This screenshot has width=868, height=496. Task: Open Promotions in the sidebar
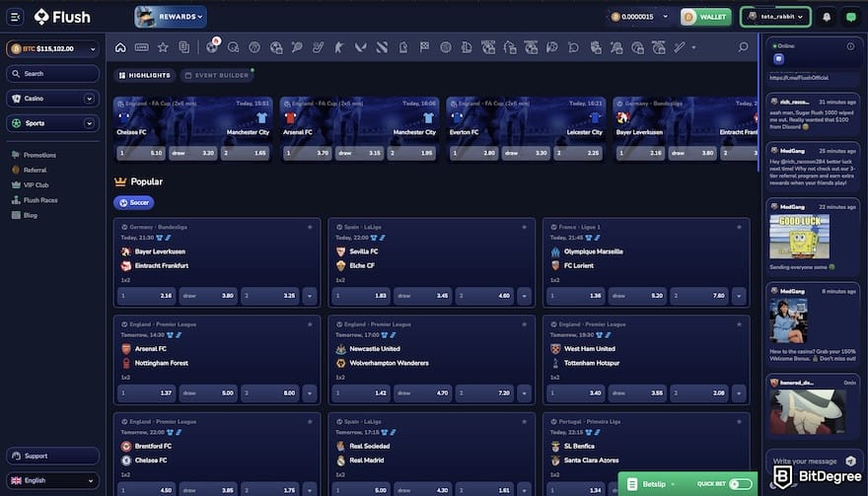39,155
